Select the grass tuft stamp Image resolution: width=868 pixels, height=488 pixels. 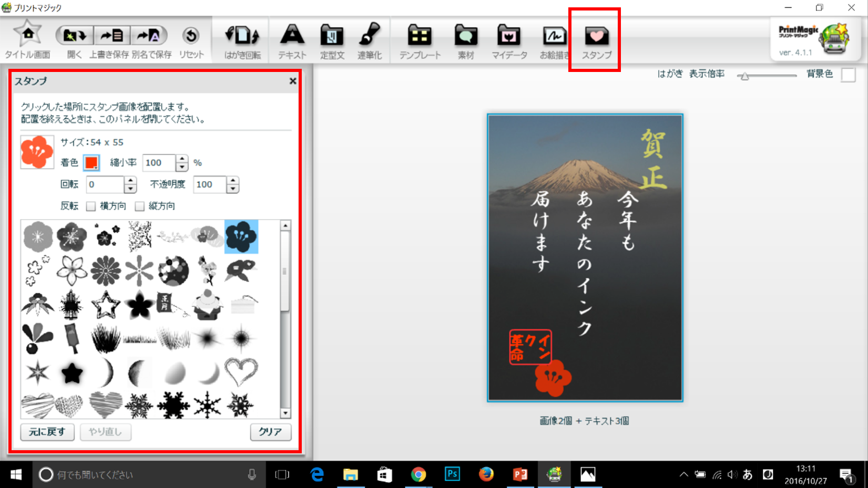pos(106,338)
